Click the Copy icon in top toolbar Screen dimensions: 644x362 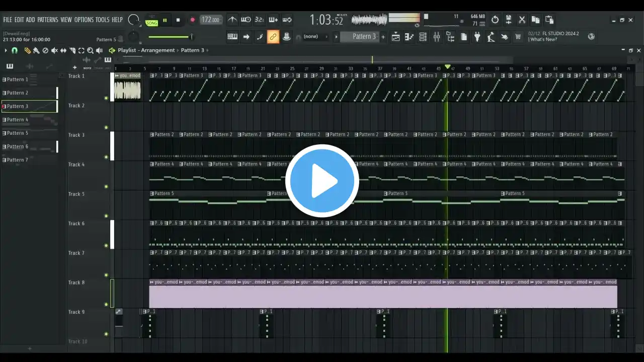536,20
